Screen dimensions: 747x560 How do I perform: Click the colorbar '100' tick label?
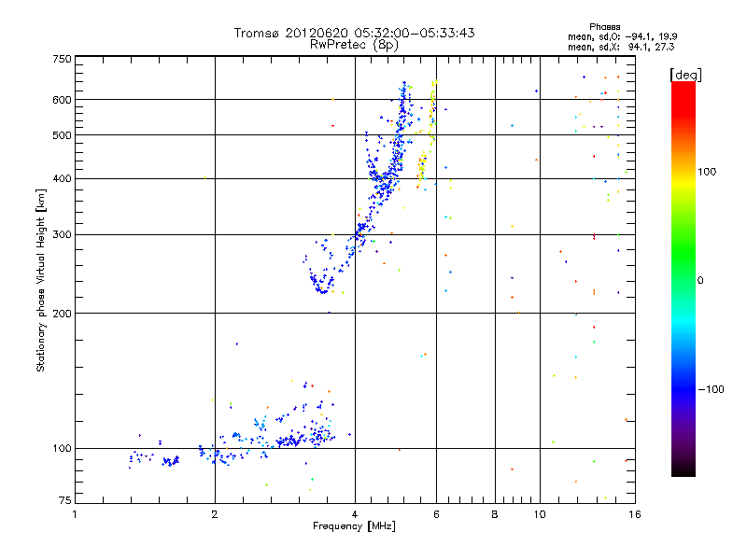pos(707,172)
